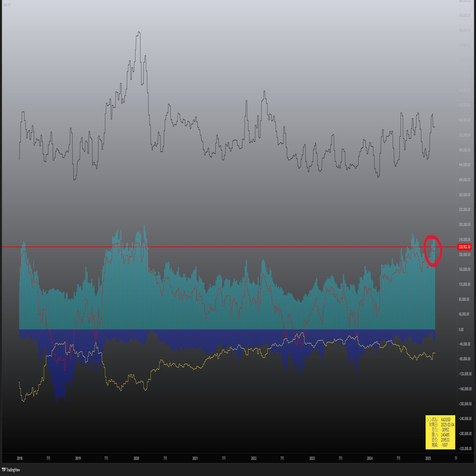Click the 2020 label on time axis

(x=136, y=458)
